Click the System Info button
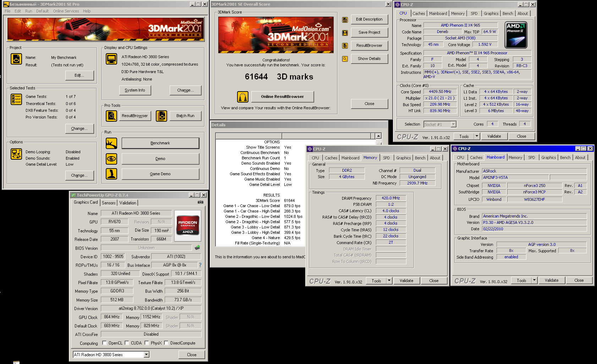Image resolution: width=597 pixels, height=364 pixels. [x=135, y=90]
